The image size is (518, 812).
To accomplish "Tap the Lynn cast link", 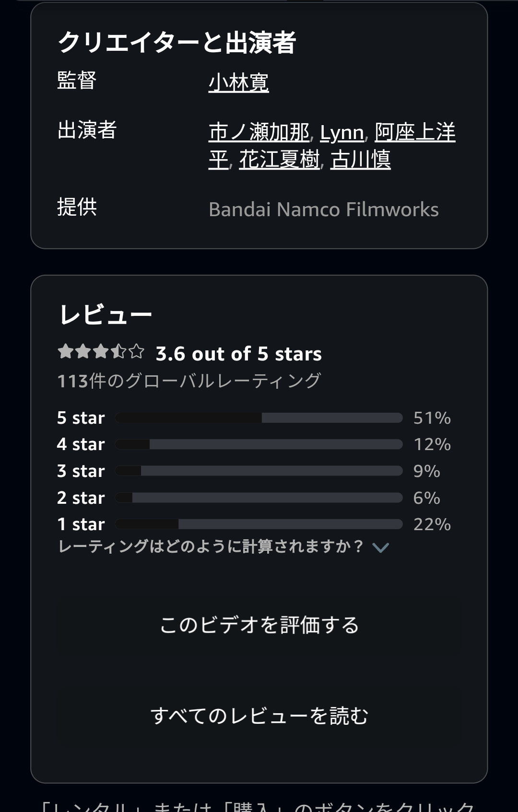I will 341,133.
